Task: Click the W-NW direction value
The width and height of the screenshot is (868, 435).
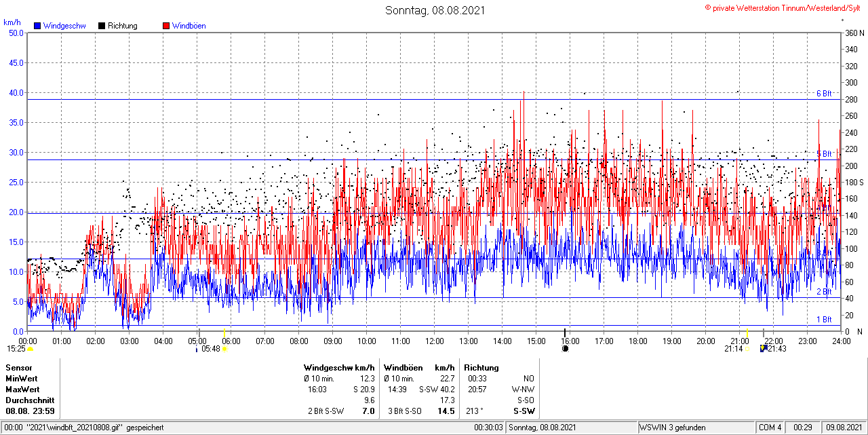Action: coord(523,390)
